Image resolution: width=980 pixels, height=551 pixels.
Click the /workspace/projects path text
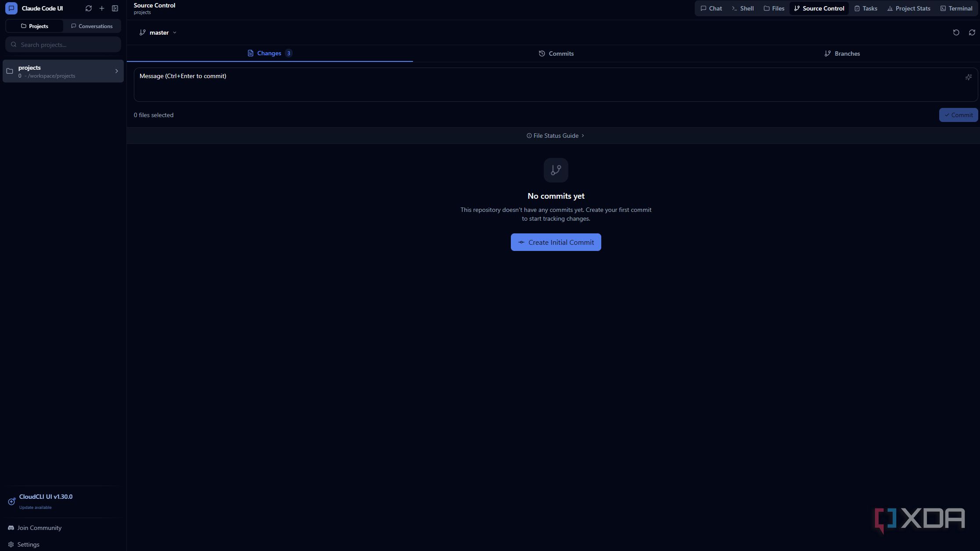pos(51,76)
